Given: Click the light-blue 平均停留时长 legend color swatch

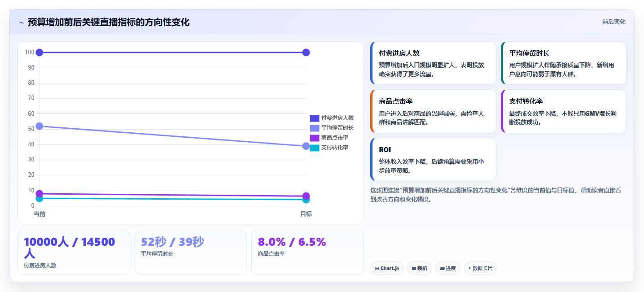Looking at the screenshot, I should click(x=315, y=128).
